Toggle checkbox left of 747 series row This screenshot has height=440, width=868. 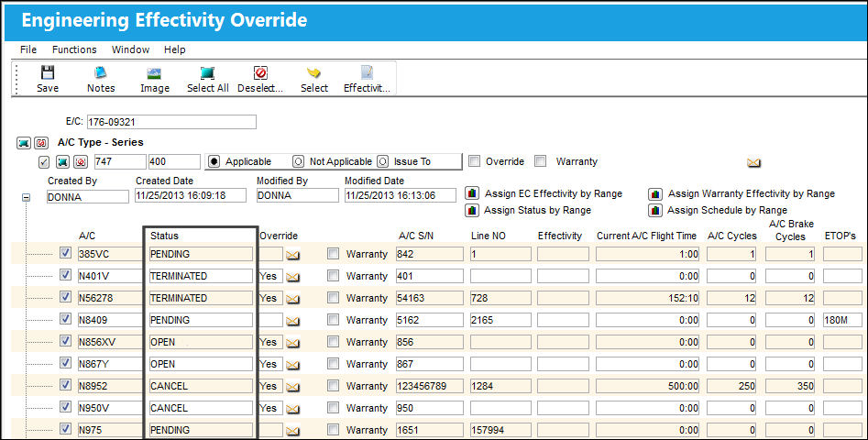click(44, 162)
